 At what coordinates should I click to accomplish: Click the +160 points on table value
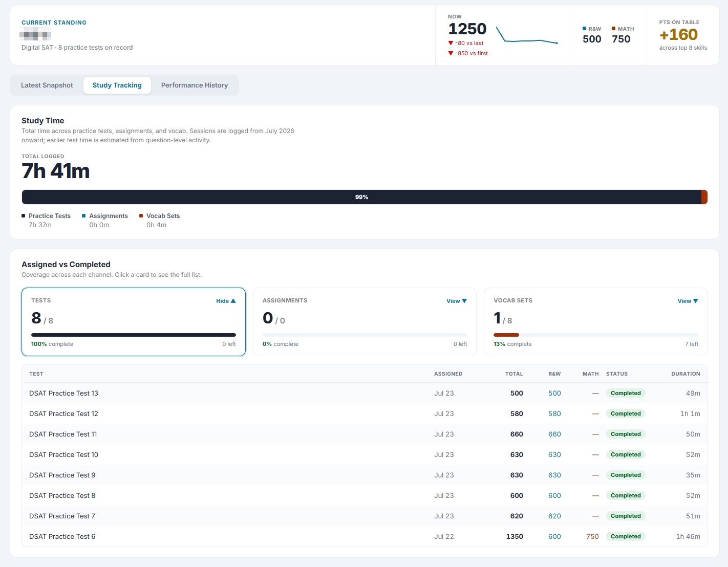point(678,34)
